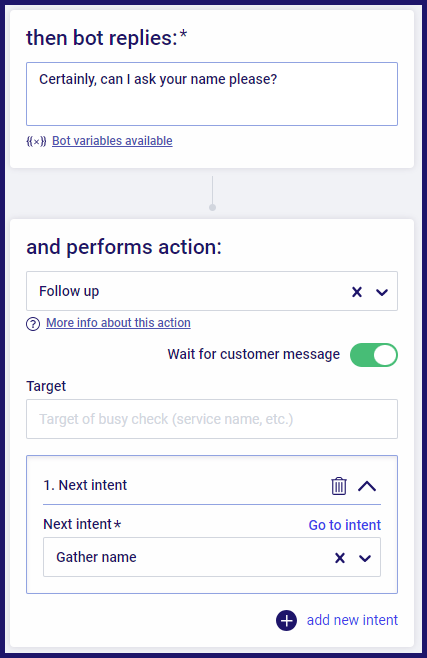Delete the Next intent entry with trash icon
427x658 pixels.
click(x=339, y=486)
